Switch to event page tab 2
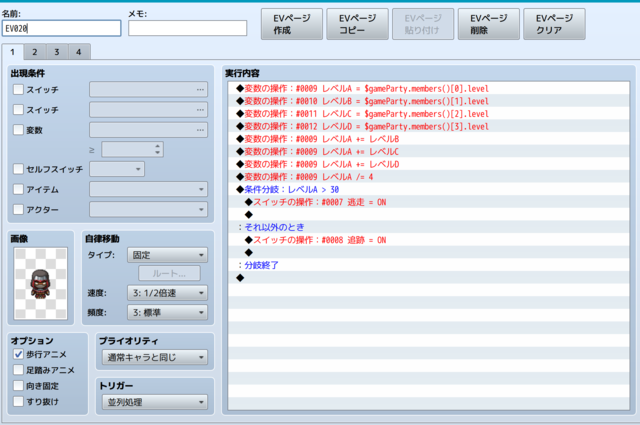This screenshot has width=640, height=425. point(35,52)
